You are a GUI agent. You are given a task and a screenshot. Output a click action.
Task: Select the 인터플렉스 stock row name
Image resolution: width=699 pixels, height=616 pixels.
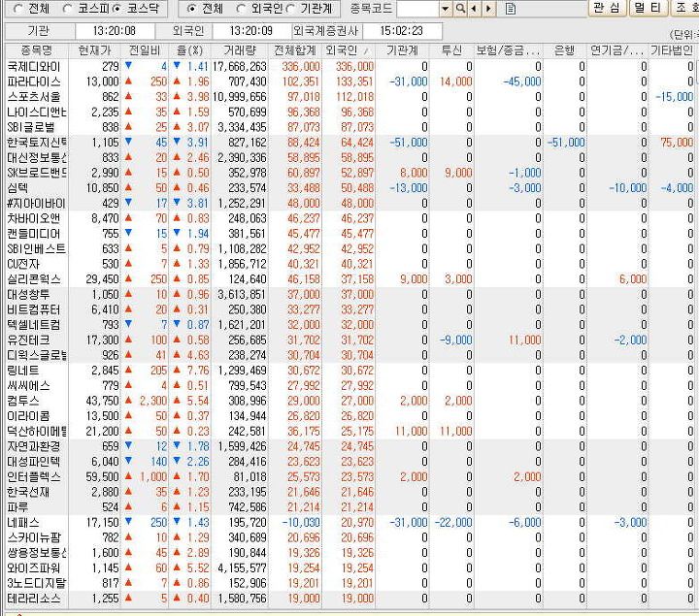click(x=34, y=477)
